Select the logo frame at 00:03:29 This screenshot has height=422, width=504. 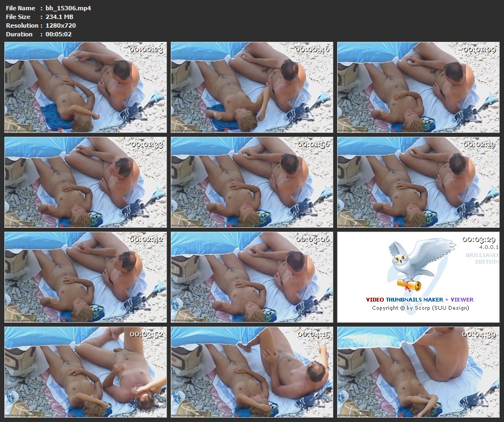coord(418,277)
